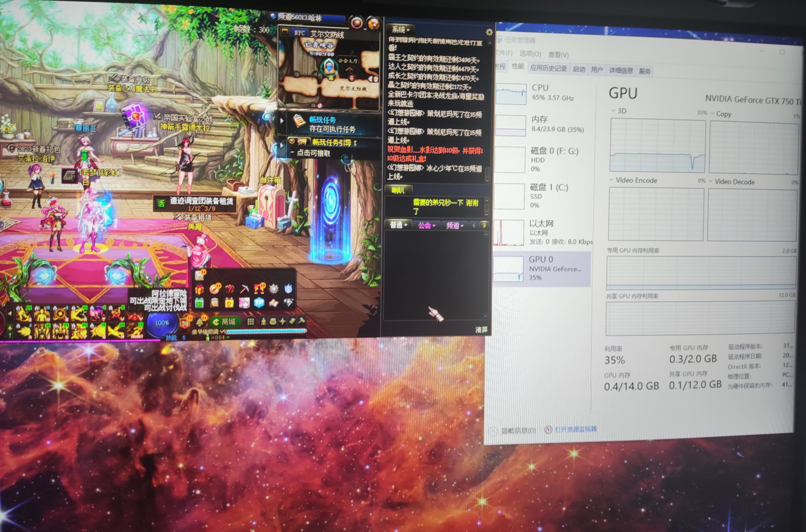Click the bell notification icon beside 商城
This screenshot has width=806, height=532.
click(x=200, y=322)
